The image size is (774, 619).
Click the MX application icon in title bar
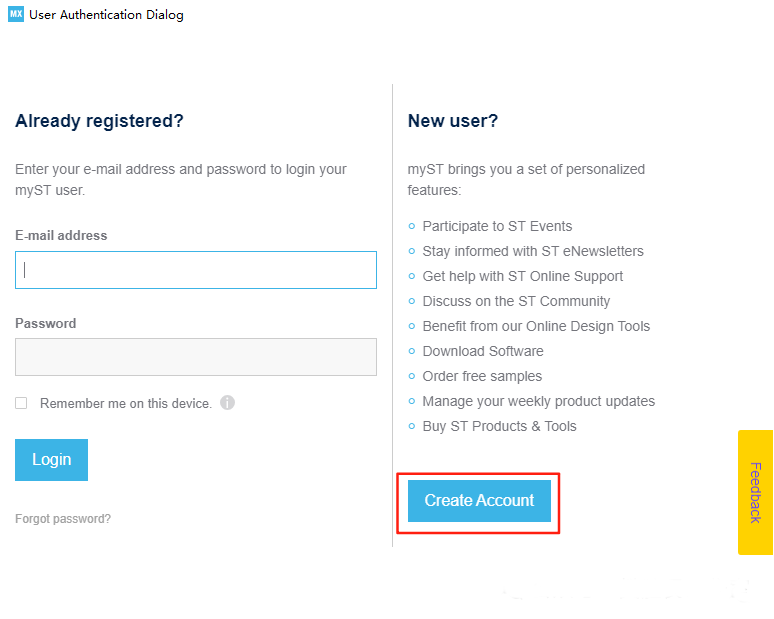(x=15, y=15)
